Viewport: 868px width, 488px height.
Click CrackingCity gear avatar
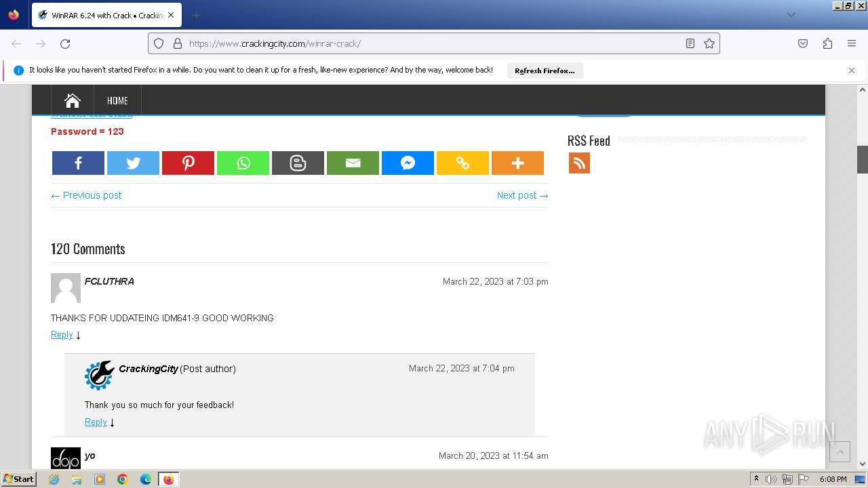point(99,375)
